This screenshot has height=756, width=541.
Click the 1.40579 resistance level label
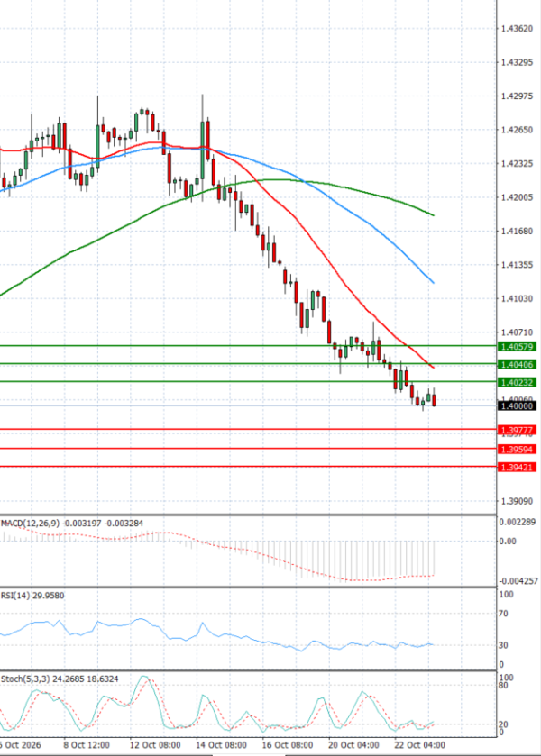[517, 347]
